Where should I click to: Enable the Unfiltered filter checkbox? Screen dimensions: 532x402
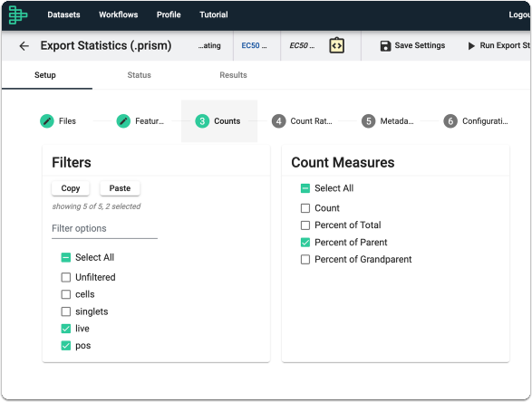[x=66, y=277]
